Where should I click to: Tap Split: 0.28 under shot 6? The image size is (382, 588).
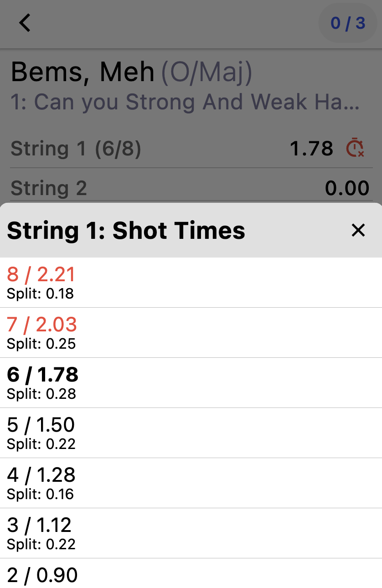coord(41,394)
